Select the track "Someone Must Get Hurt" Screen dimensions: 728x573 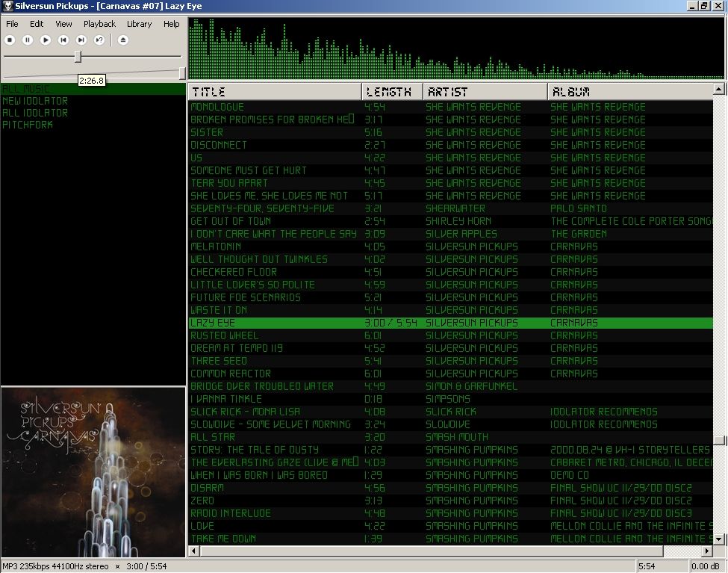click(x=450, y=170)
